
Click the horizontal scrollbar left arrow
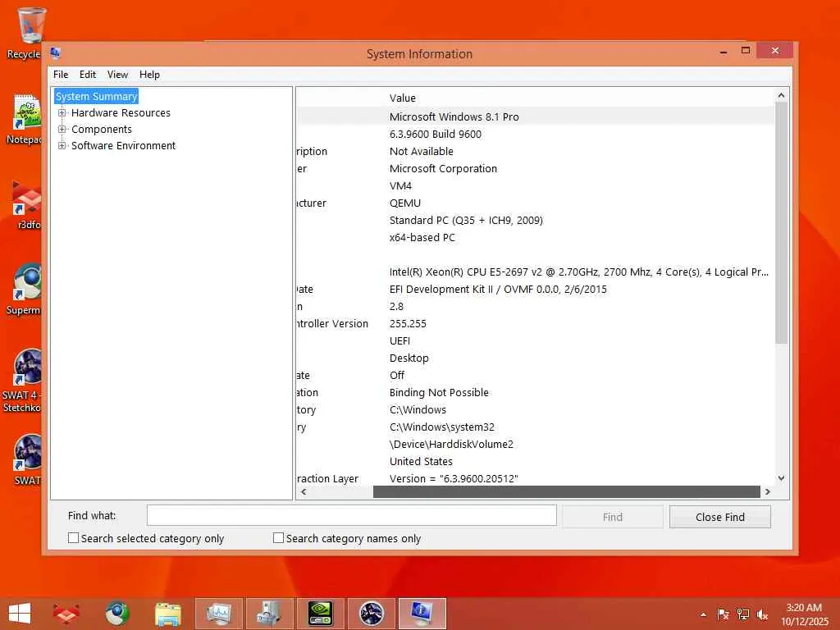click(304, 492)
